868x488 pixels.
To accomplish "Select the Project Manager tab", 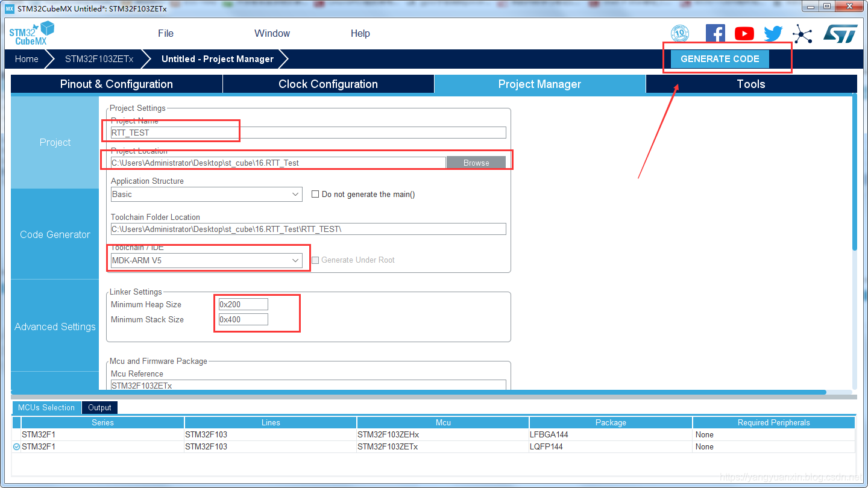I will (540, 84).
